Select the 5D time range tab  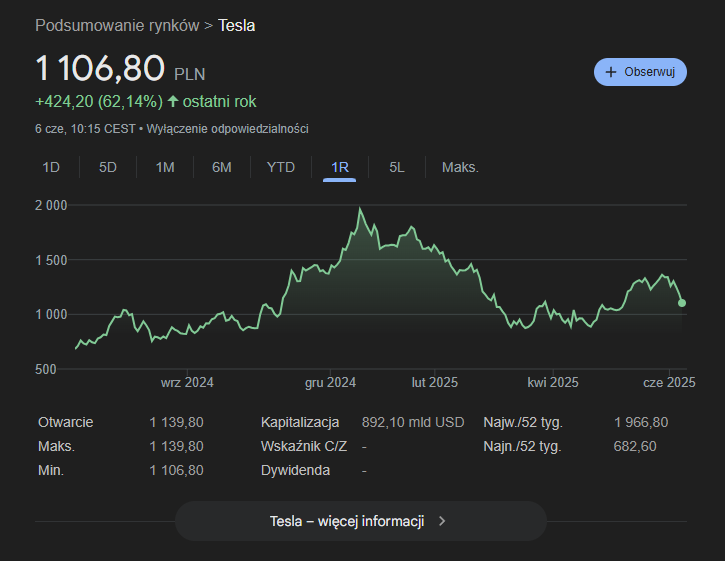(108, 167)
